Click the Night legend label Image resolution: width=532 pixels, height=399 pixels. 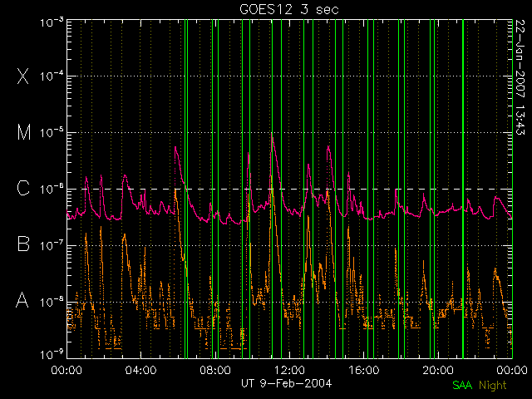(x=493, y=385)
